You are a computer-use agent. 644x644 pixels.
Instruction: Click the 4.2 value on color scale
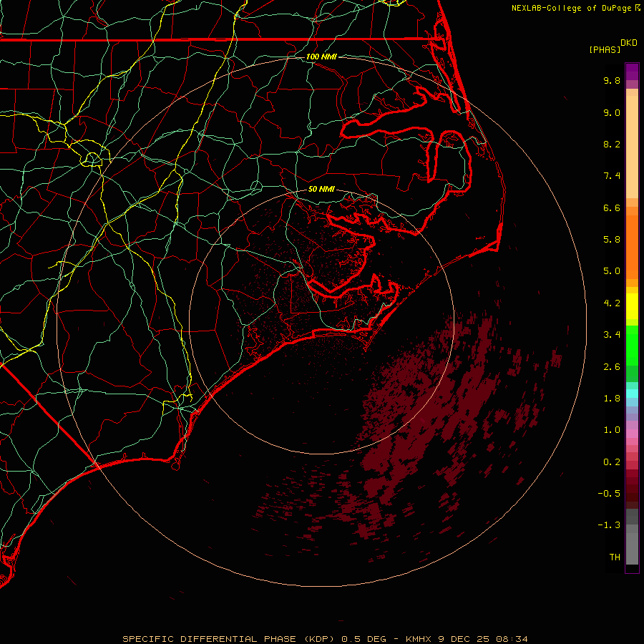click(612, 303)
